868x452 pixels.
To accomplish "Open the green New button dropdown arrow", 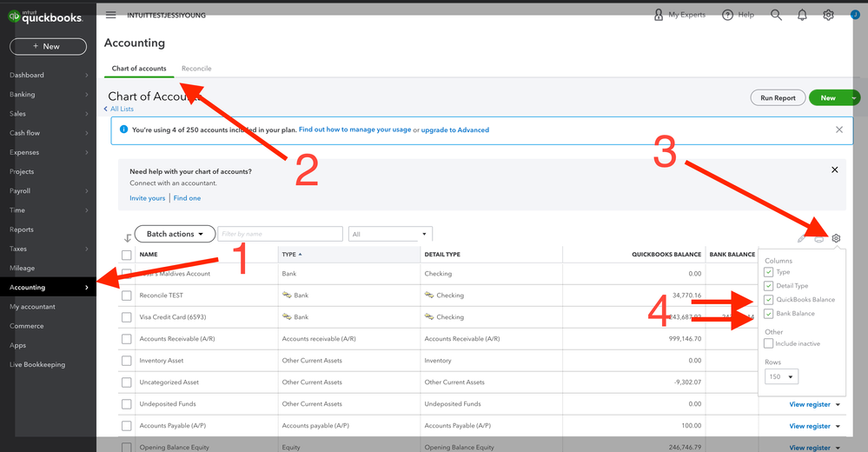I will tap(853, 98).
